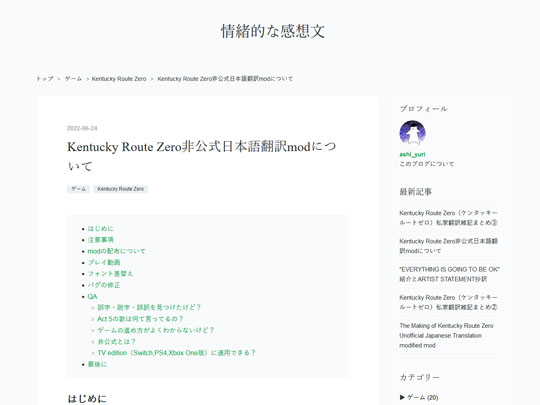The width and height of the screenshot is (540, 405).
Task: Open TV edition（Switch,PS4,Xbox One版） entry
Action: pyautogui.click(x=176, y=353)
